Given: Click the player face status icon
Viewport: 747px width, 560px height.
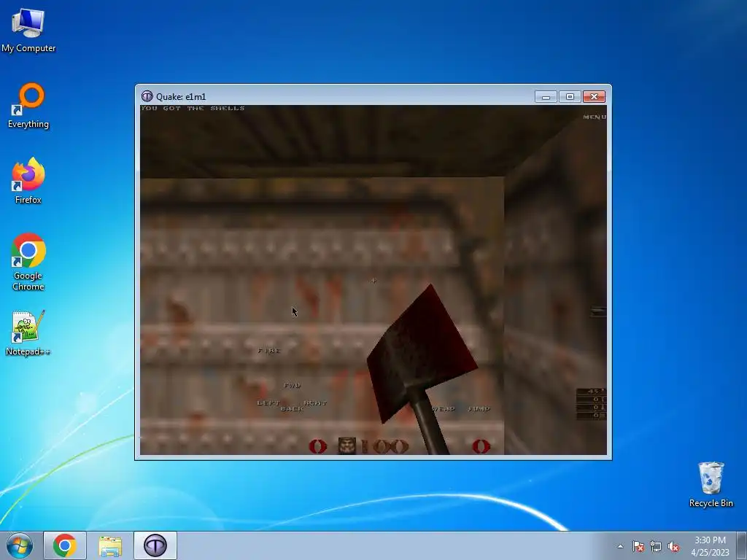Looking at the screenshot, I should click(x=347, y=446).
